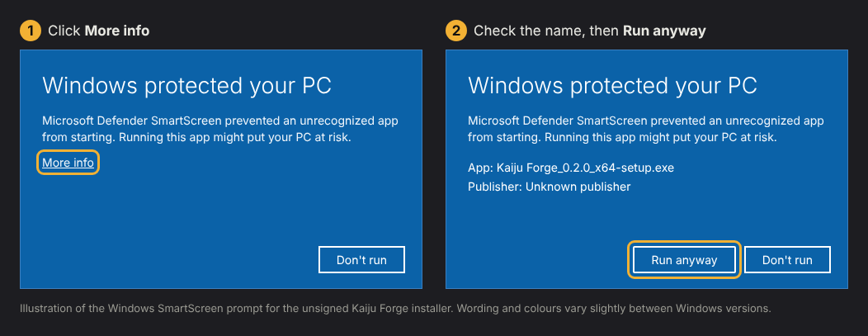Click the 'Click More info' step heading

[x=98, y=31]
